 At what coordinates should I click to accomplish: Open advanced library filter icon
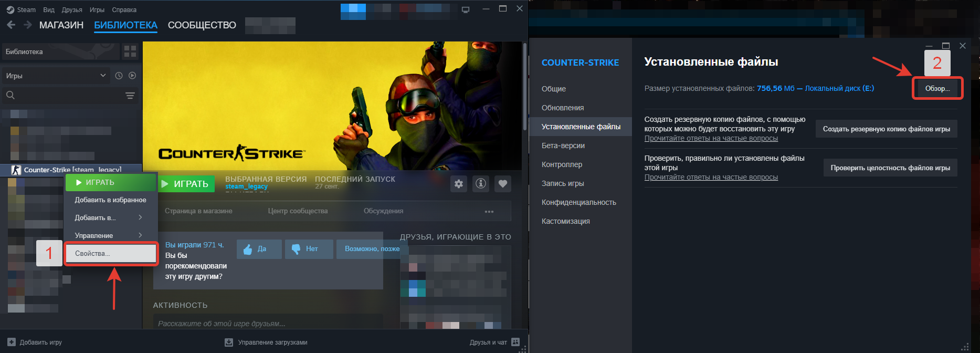130,96
